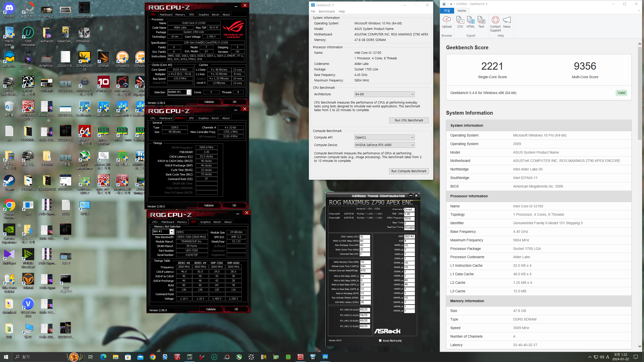Click the taskbar clock showing 2024-01-22

(620, 357)
